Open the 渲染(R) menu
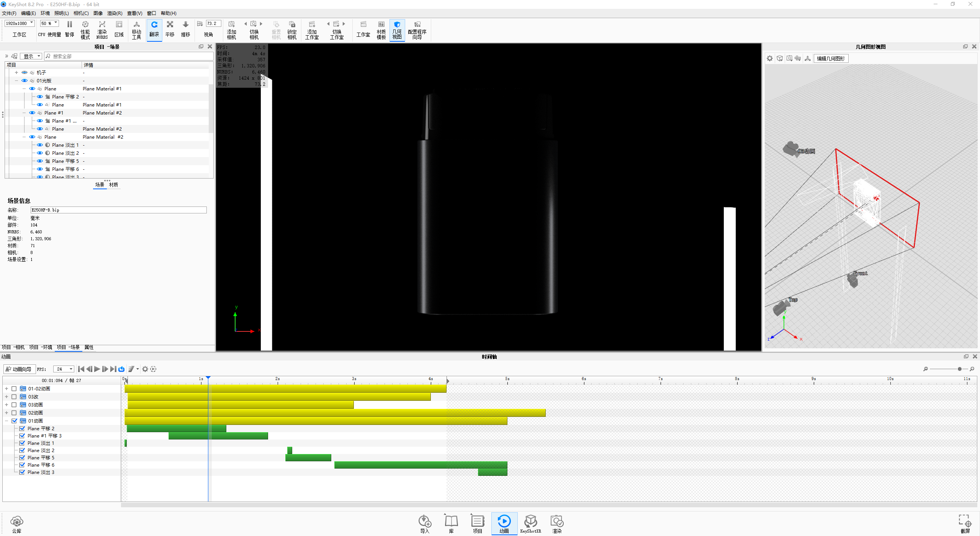980x536 pixels. (115, 13)
